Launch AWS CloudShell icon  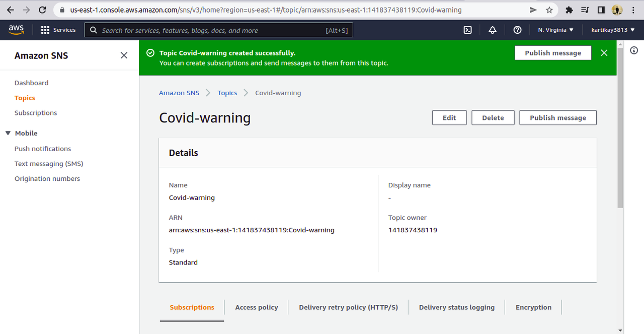(467, 30)
